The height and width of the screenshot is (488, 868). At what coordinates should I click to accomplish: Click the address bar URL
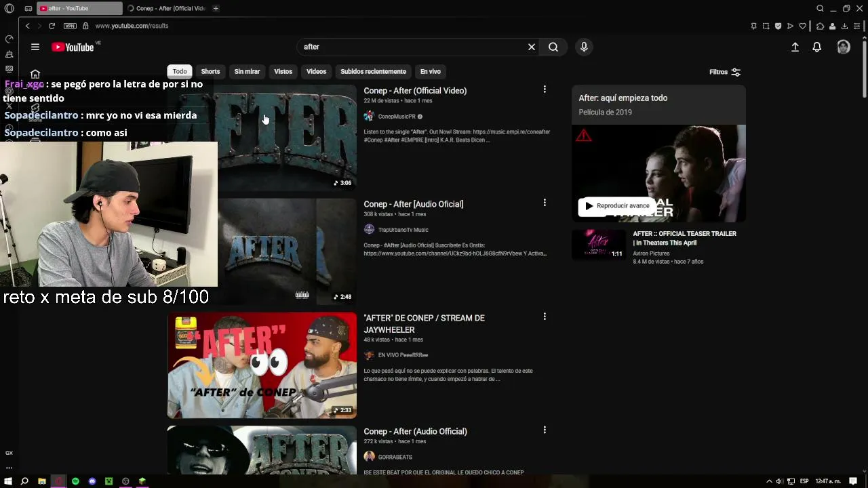tap(132, 26)
